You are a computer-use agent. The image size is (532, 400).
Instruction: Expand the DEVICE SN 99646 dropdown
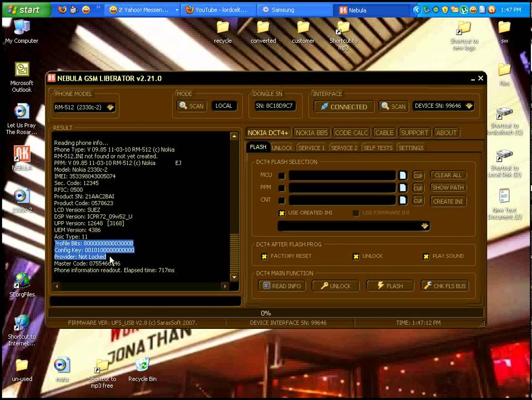pyautogui.click(x=469, y=106)
